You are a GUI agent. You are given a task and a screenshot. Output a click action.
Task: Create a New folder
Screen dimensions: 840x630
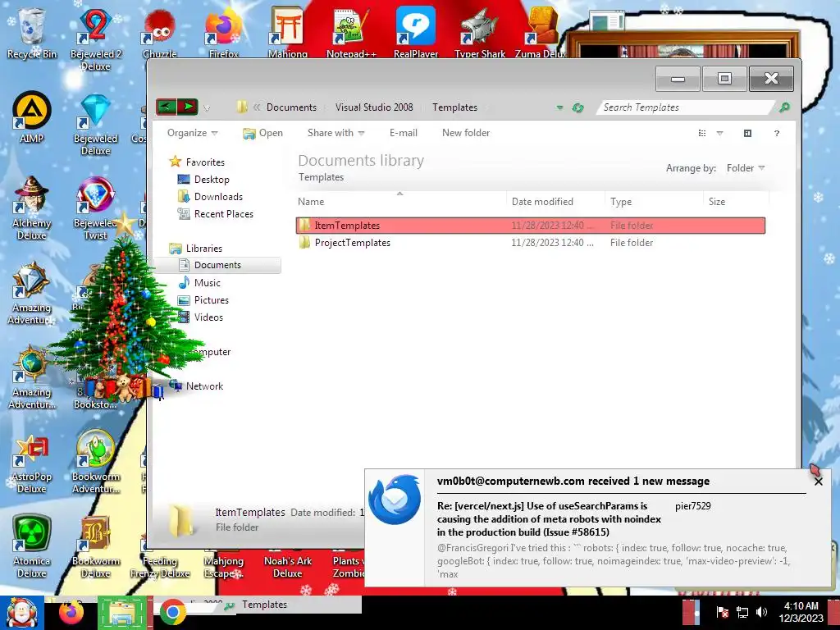[466, 133]
